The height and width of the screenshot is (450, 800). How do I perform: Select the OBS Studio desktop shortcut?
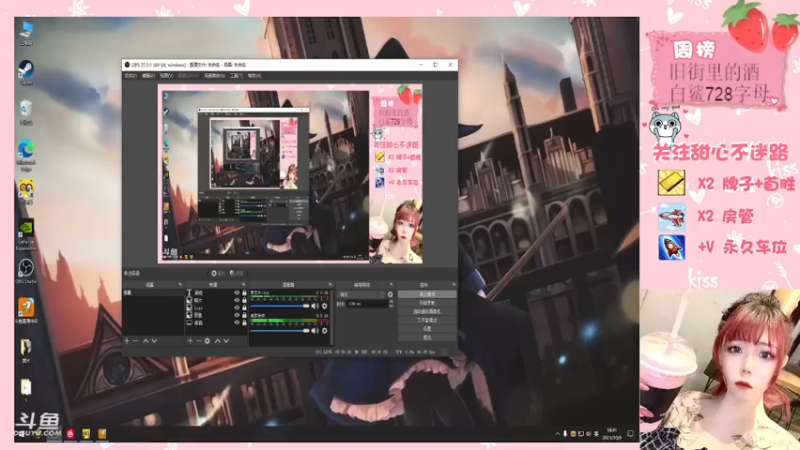(26, 271)
